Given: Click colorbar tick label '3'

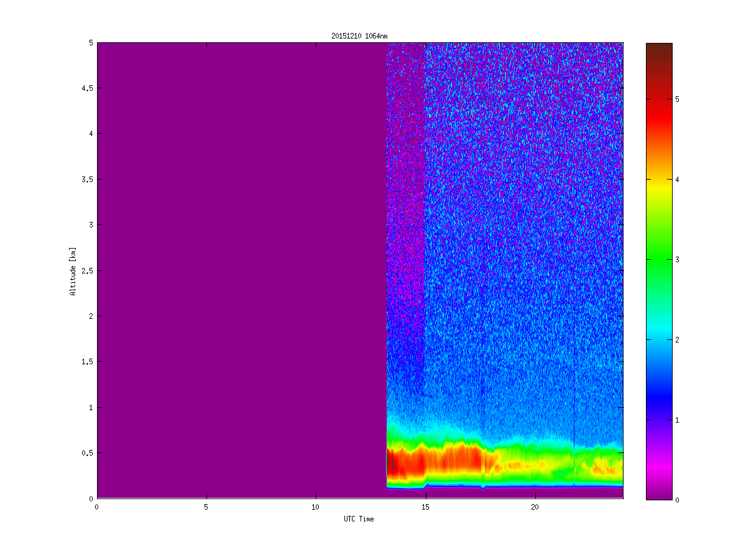Looking at the screenshot, I should 678,259.
